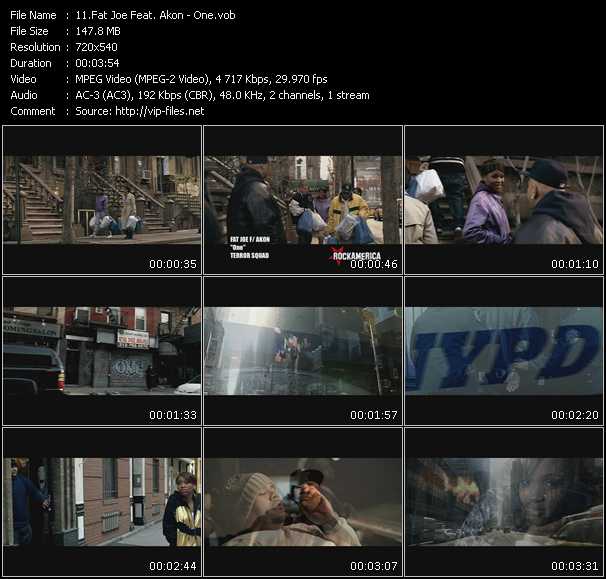Click the thumbnail timestamped 00:03:31
Screen dimensions: 606x579
(x=504, y=502)
